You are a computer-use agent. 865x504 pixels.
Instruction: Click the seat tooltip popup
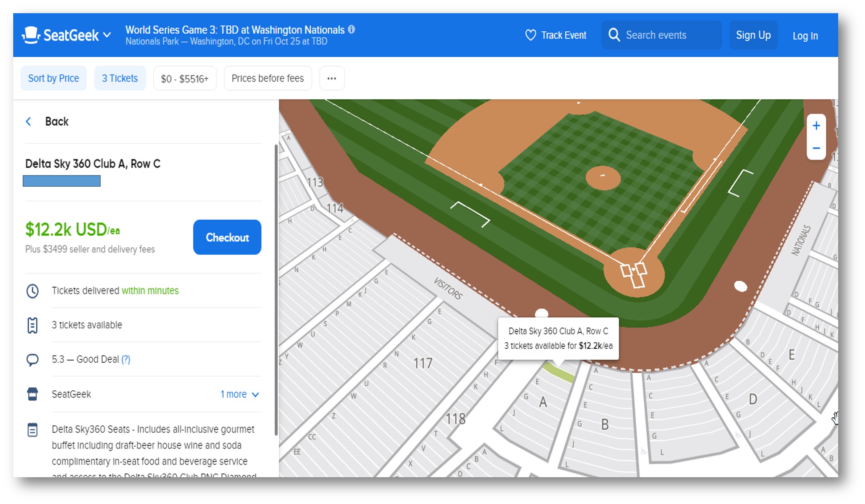tap(558, 338)
